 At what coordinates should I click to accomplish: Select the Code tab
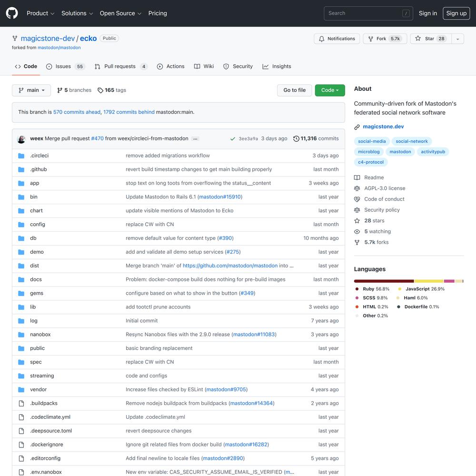click(x=26, y=67)
